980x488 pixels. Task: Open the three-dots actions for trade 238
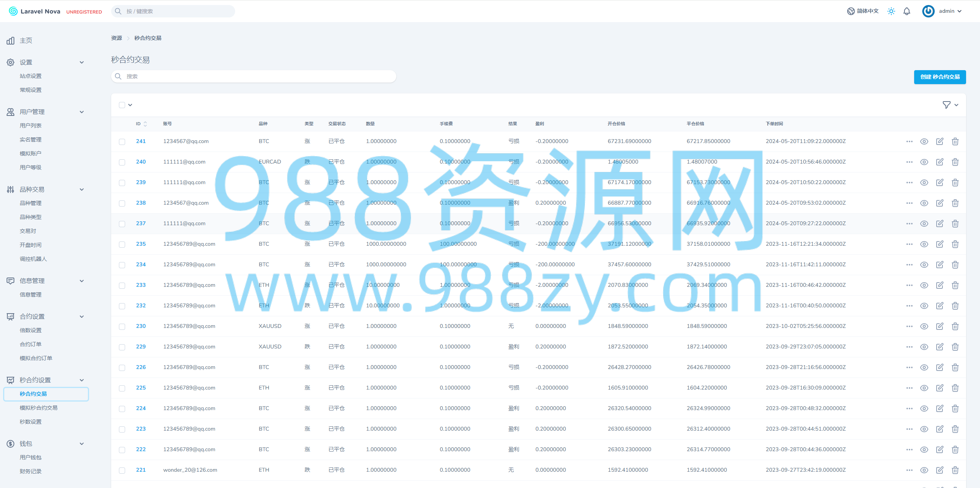909,203
